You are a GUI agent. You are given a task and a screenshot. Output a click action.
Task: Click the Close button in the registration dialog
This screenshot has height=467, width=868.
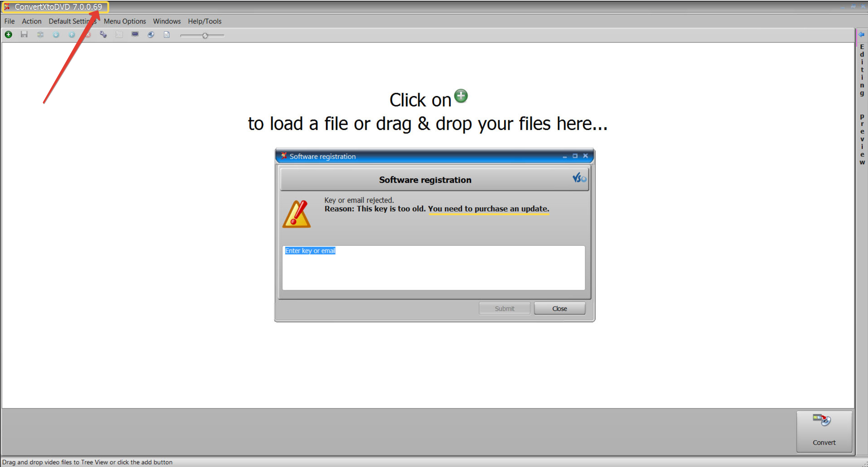(560, 308)
